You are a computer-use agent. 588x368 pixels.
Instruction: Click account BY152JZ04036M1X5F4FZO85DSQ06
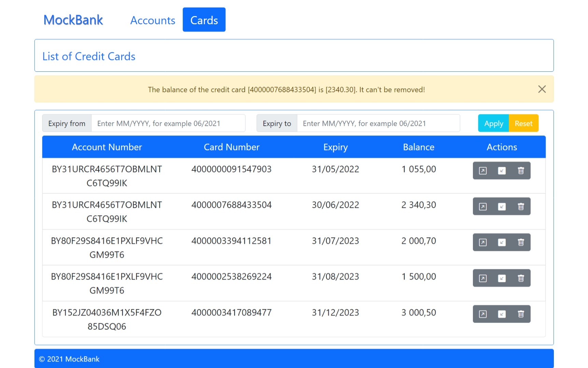107,319
